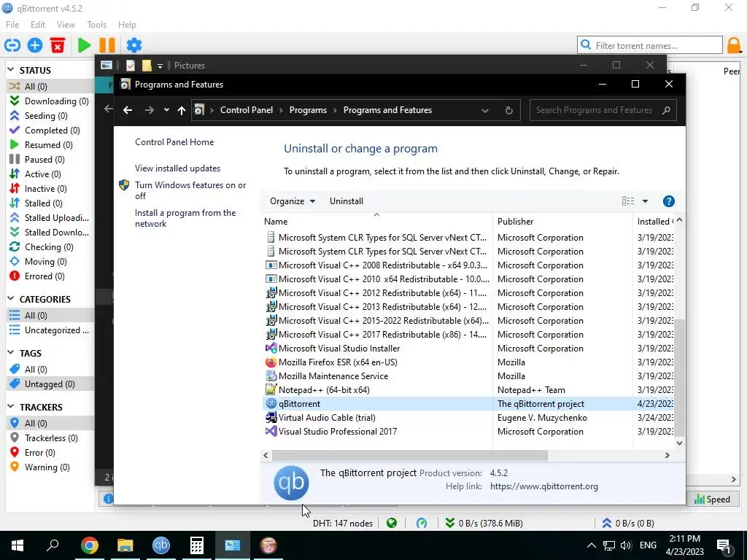Select Virtual Audio Cable (trial) entry

tap(469, 418)
